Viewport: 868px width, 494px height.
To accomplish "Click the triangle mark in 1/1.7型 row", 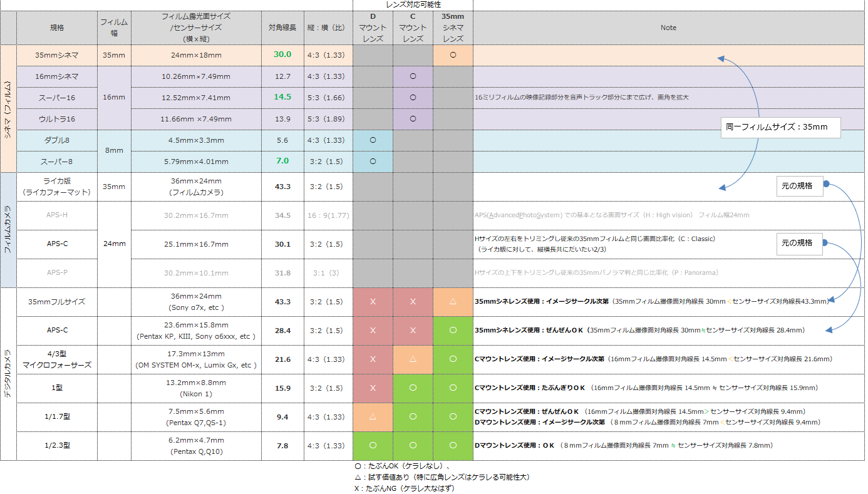I will click(373, 417).
